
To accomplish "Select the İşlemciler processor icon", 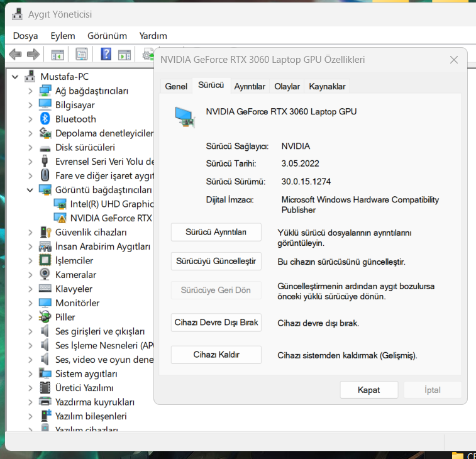I will tap(45, 260).
